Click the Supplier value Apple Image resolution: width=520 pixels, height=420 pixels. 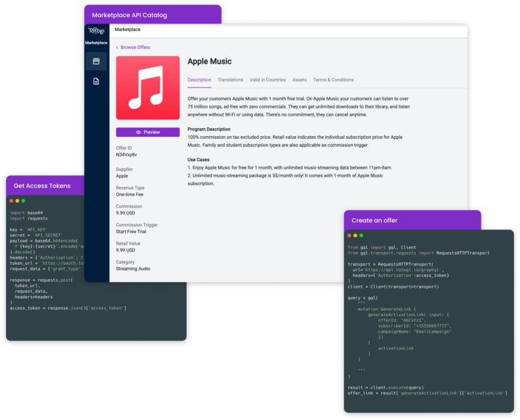point(122,176)
